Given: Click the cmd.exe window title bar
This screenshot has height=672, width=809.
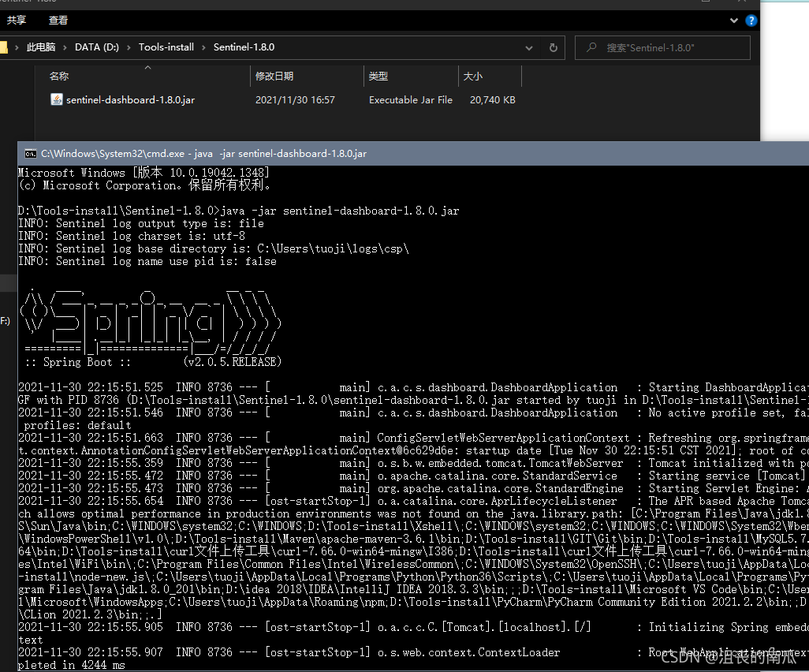Looking at the screenshot, I should tap(412, 153).
